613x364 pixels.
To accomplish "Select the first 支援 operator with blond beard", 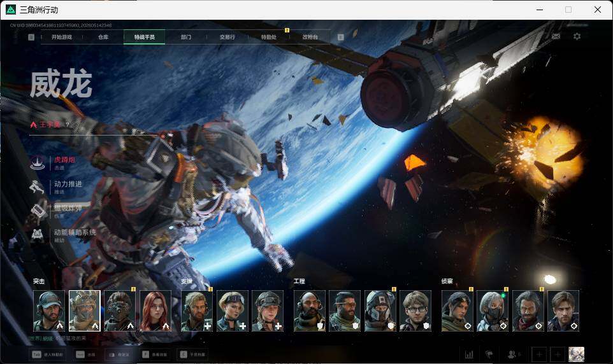I will (x=197, y=311).
